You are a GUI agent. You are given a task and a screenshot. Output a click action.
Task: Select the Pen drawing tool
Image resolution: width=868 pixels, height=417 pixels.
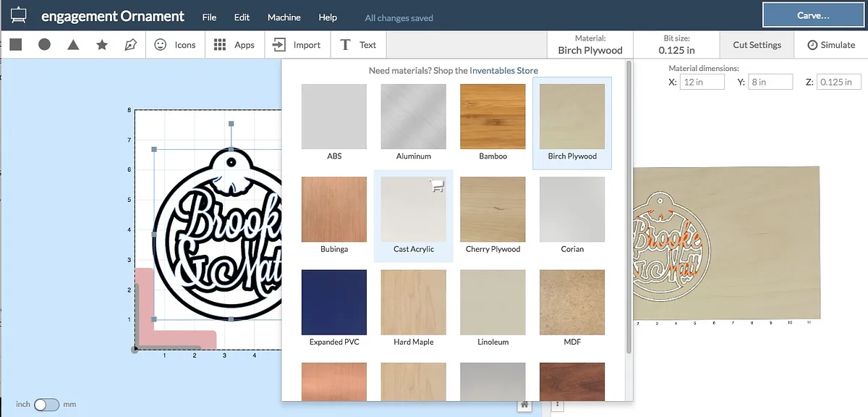click(x=130, y=45)
